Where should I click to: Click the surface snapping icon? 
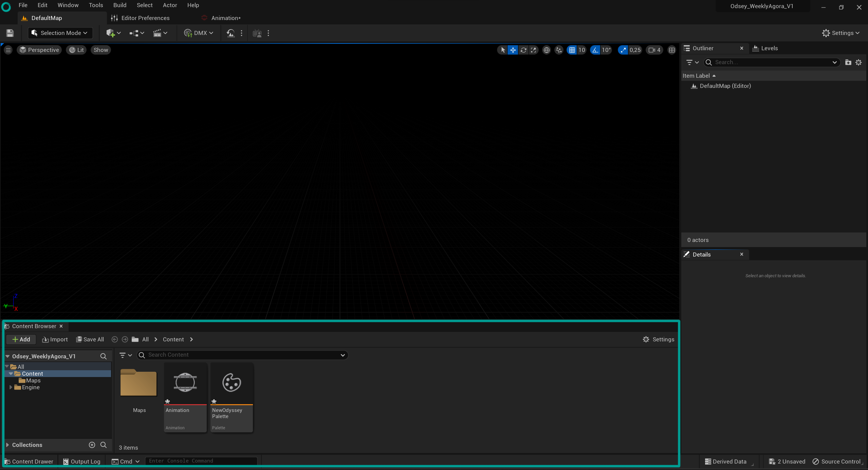coord(558,50)
